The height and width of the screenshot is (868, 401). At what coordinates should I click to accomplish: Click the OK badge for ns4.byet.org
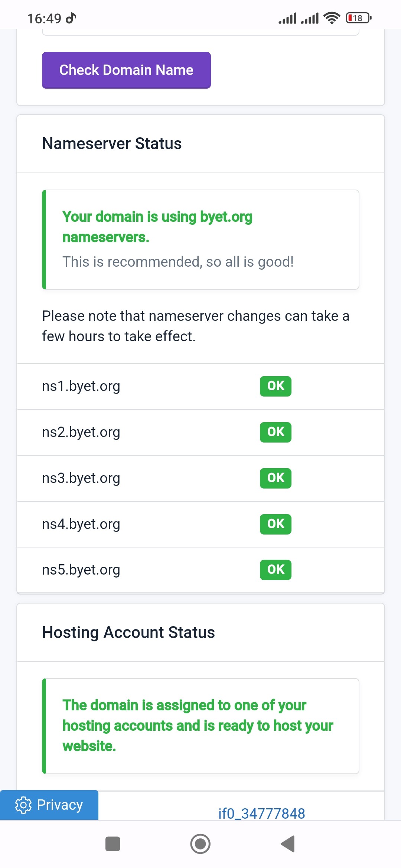coord(276,524)
